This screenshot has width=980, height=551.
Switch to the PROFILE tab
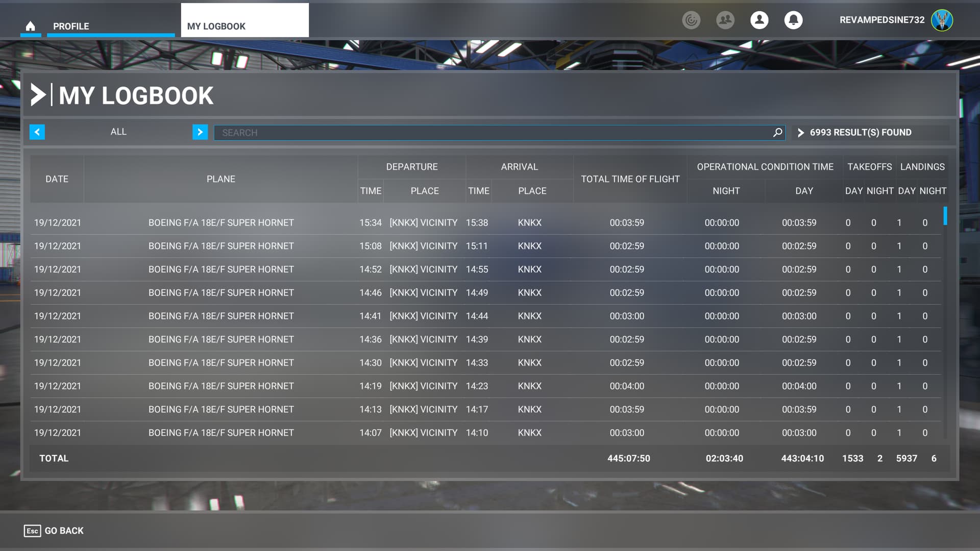pyautogui.click(x=70, y=26)
